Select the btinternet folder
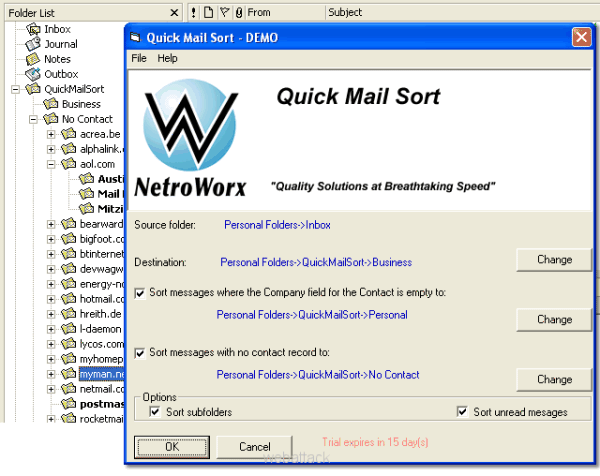600x476 pixels. tap(102, 254)
